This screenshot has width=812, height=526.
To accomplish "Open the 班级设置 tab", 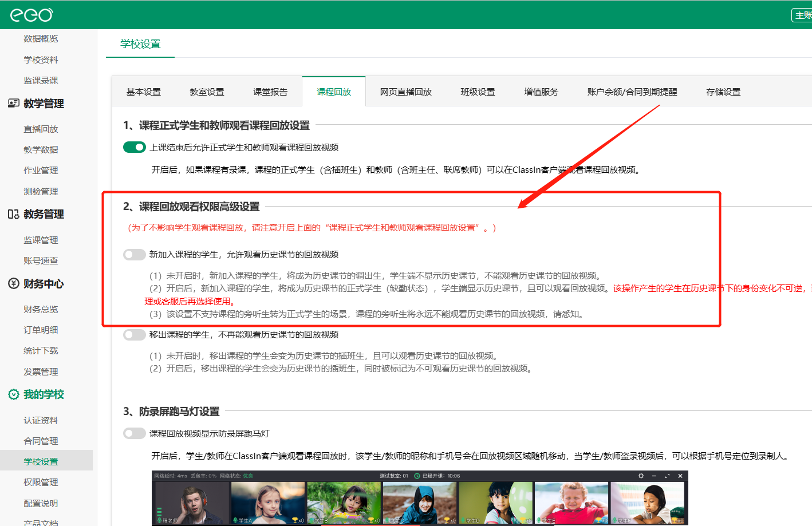I will (x=478, y=92).
